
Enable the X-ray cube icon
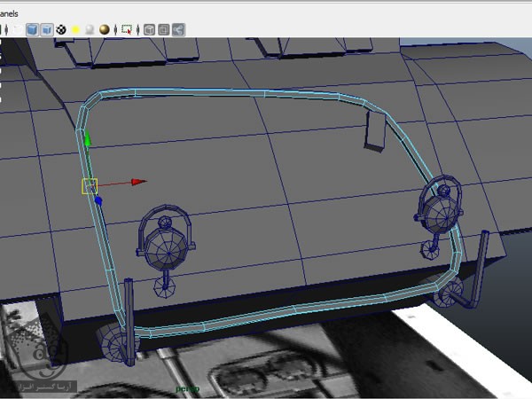click(149, 29)
